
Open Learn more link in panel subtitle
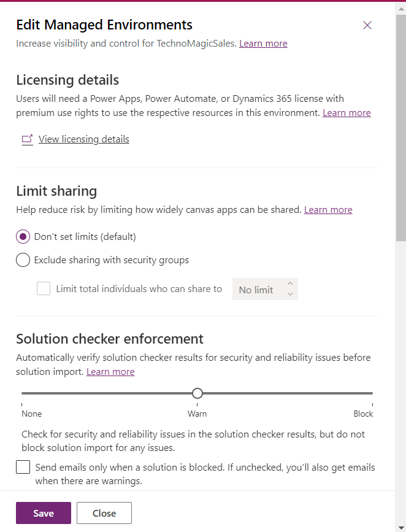[x=263, y=44]
